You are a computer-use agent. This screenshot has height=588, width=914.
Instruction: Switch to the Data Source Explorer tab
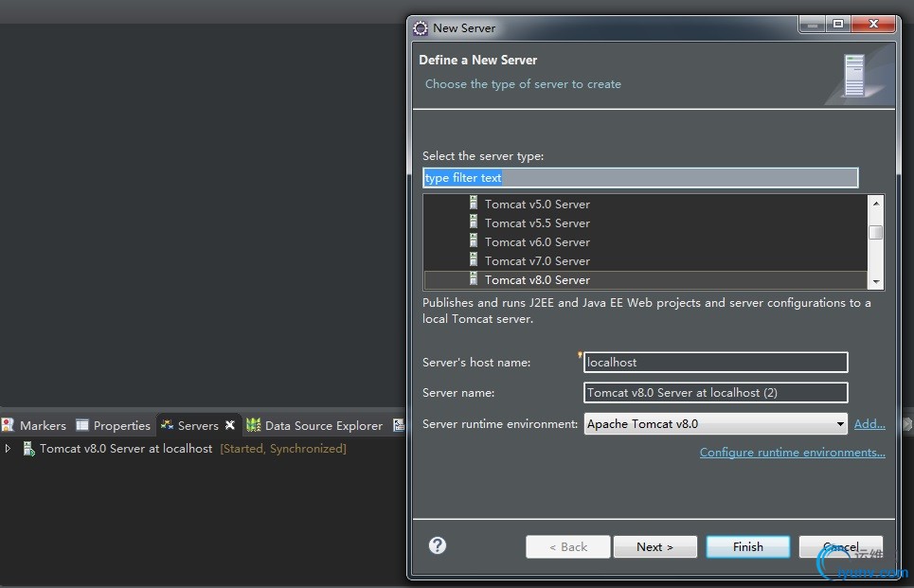(314, 425)
